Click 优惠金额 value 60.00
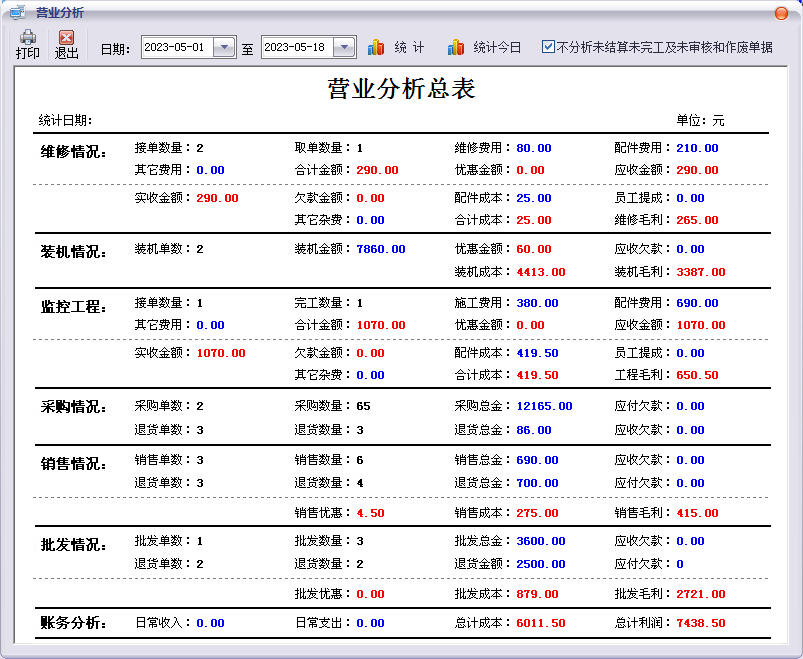Image resolution: width=803 pixels, height=659 pixels. coord(534,249)
